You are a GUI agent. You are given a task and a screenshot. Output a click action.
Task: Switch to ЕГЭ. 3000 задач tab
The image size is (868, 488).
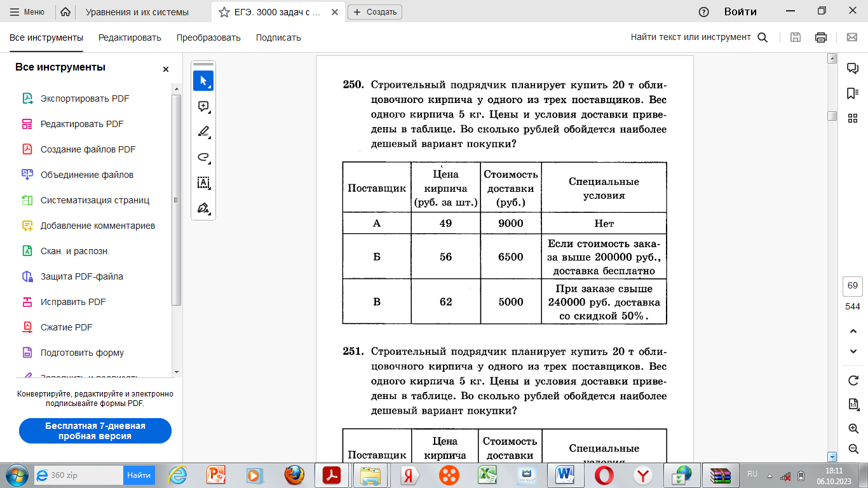pyautogui.click(x=278, y=11)
